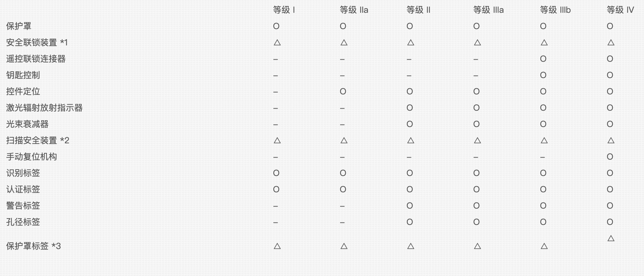The width and height of the screenshot is (644, 276).
Task: Click the circle for 遥控联锁连接器 under 等级 IIIb
Action: tap(543, 59)
